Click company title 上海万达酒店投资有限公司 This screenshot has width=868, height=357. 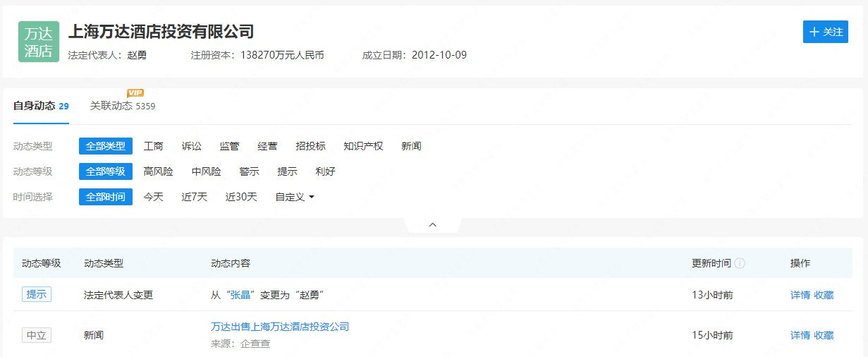coord(161,31)
